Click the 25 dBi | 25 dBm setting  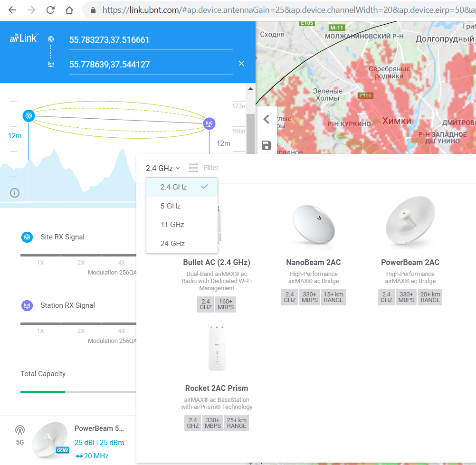point(99,443)
